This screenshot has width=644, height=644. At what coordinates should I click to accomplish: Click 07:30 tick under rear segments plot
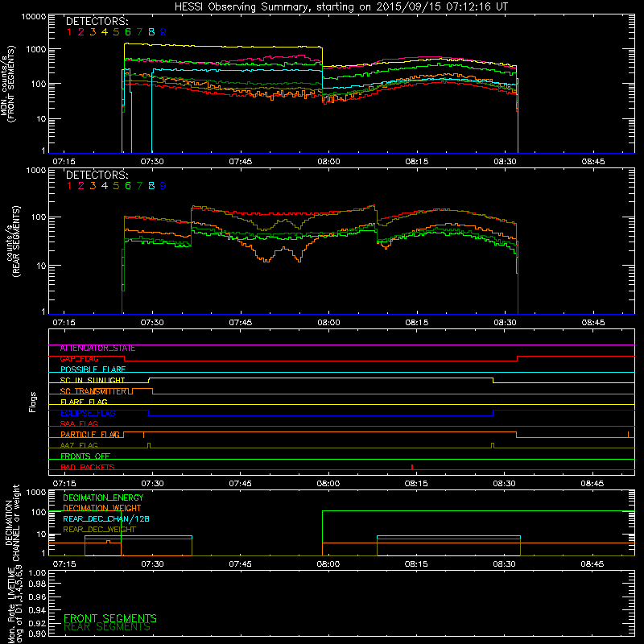(x=152, y=323)
